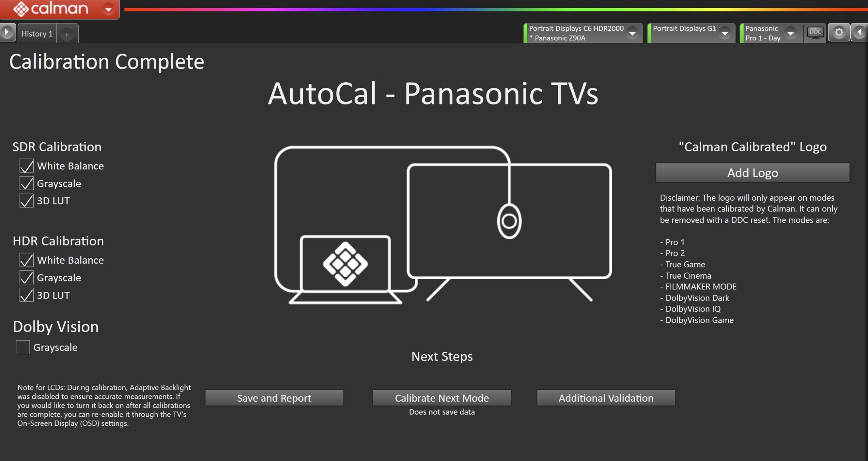Click the 'SDR Calibration' section heading
Image resolution: width=868 pixels, height=461 pixels.
(x=57, y=147)
